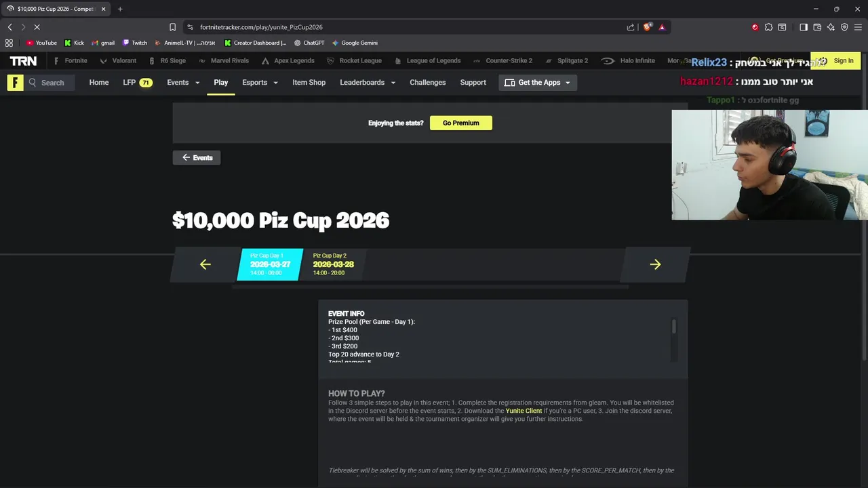Open the gmail bookmark

(103, 43)
